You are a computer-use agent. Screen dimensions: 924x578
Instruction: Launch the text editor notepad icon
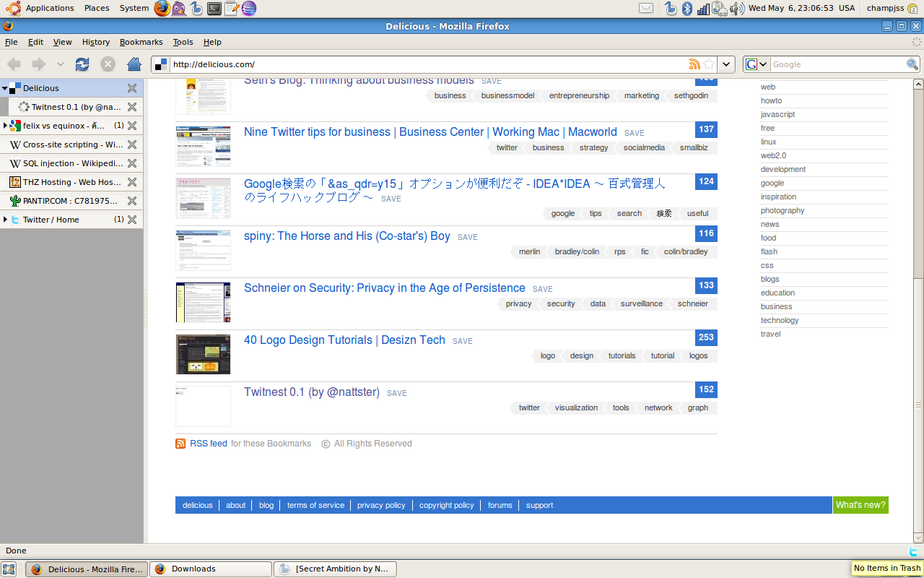[232, 9]
